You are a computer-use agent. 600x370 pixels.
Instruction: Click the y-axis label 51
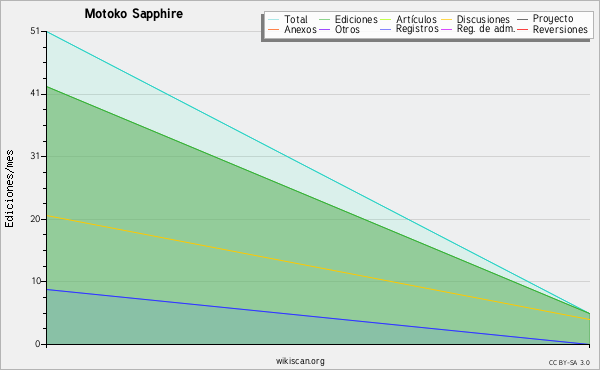pyautogui.click(x=35, y=31)
